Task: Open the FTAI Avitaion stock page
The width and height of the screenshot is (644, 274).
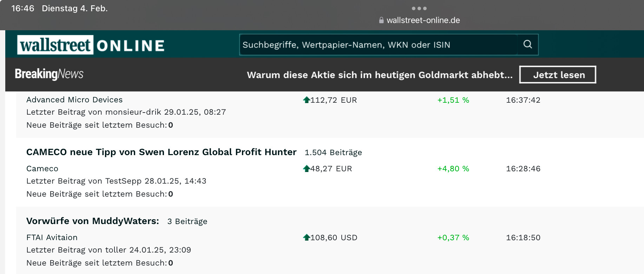Action: click(x=52, y=237)
